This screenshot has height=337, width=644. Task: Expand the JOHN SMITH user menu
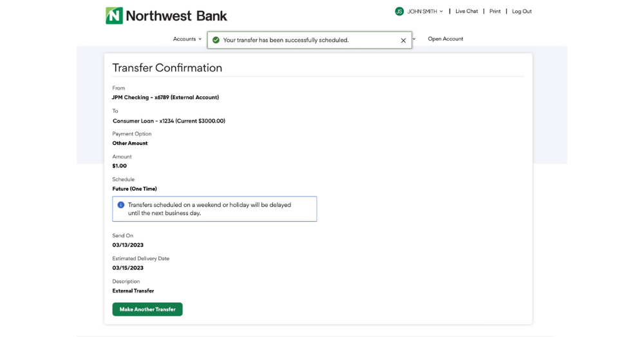tap(425, 11)
